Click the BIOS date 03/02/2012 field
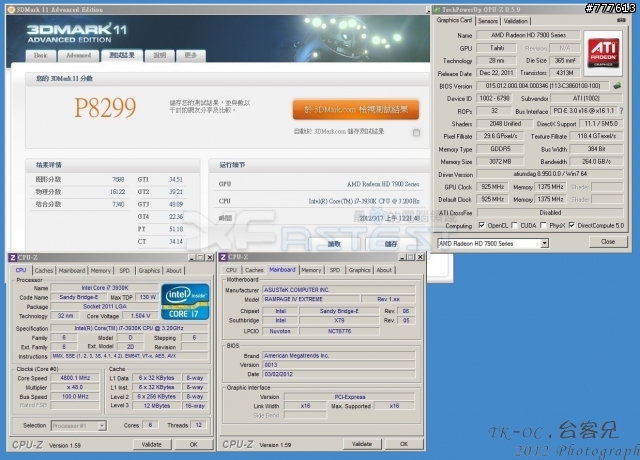The height and width of the screenshot is (460, 640). (x=339, y=374)
